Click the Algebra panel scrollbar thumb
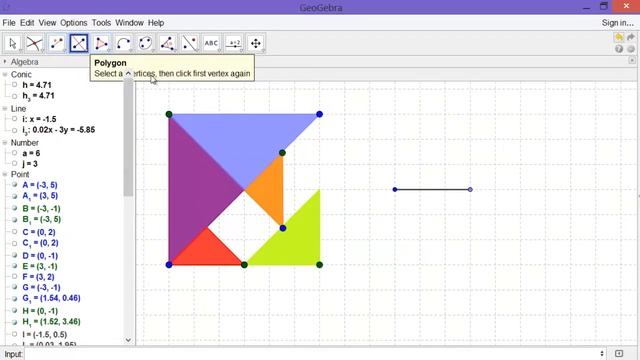The image size is (640, 360). pos(128,138)
